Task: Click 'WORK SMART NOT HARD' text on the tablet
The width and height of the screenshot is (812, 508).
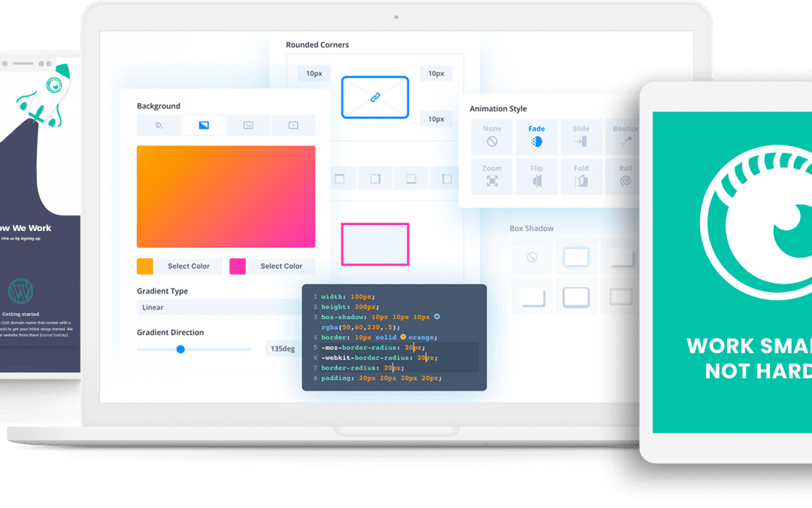Action: pos(750,359)
